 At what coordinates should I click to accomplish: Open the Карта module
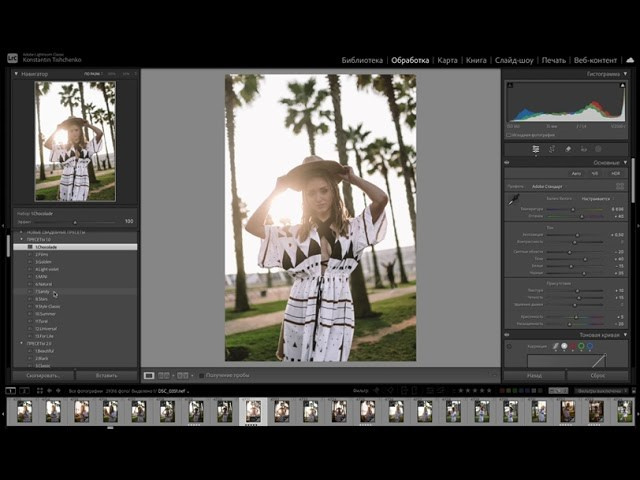pos(447,60)
